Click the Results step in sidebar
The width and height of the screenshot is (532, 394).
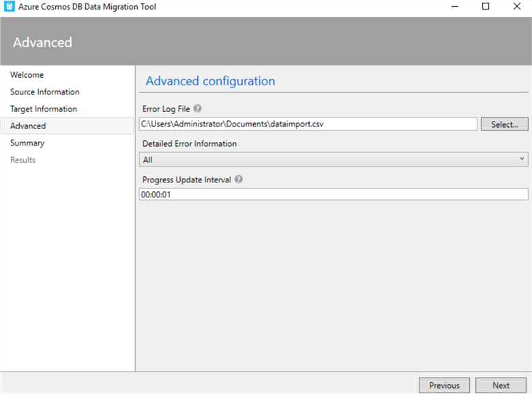click(23, 160)
